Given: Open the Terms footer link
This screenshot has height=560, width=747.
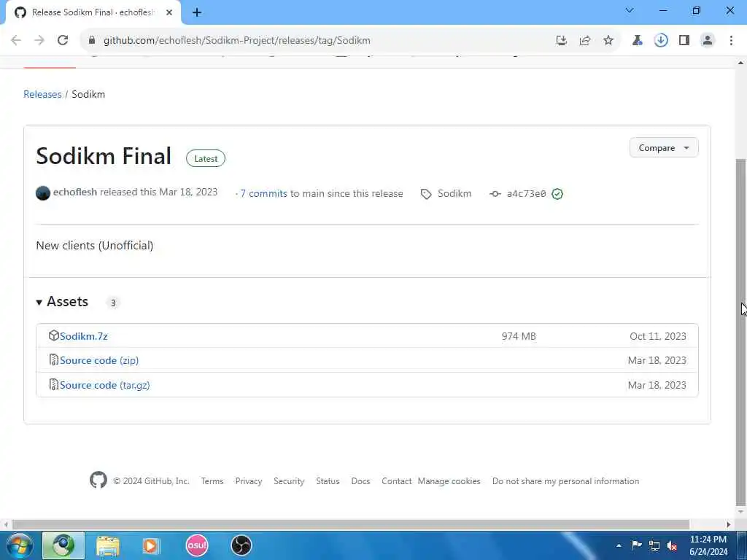Looking at the screenshot, I should pyautogui.click(x=212, y=481).
